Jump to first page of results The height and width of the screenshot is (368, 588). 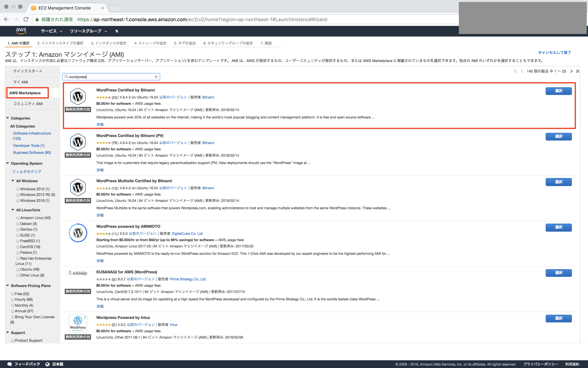point(515,71)
